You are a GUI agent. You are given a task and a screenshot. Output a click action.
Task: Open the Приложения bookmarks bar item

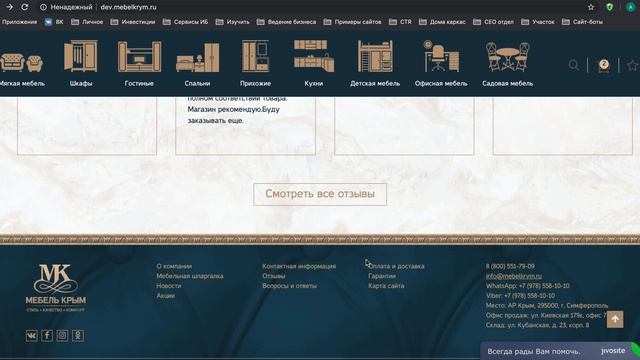(19, 22)
